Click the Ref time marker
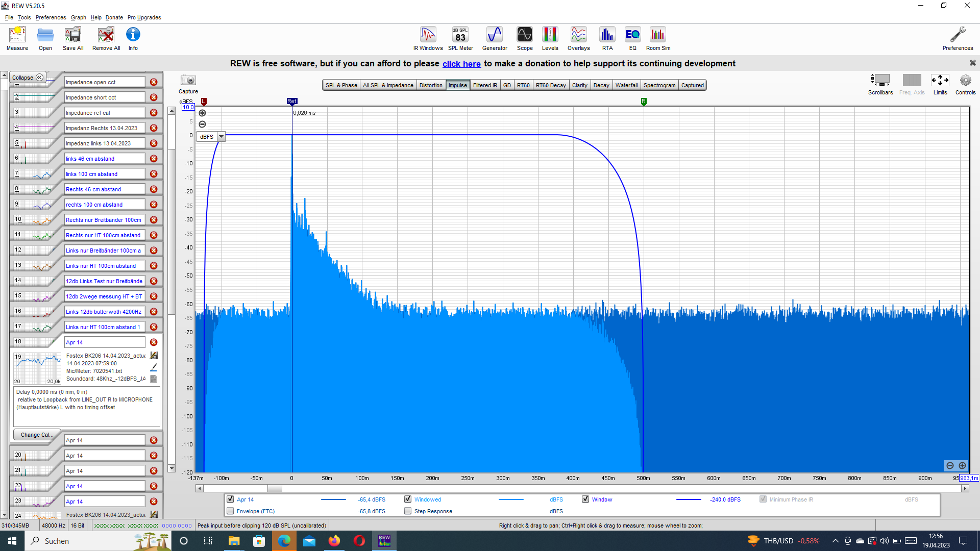Image resolution: width=980 pixels, height=551 pixels. tap(292, 102)
